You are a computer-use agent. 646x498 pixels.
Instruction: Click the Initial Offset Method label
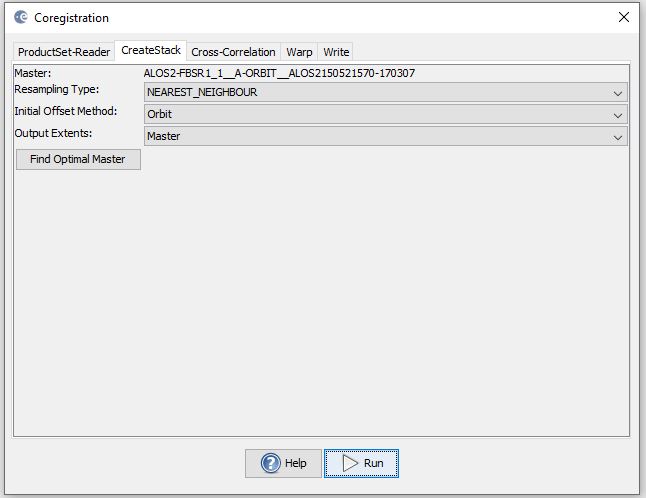[66, 111]
